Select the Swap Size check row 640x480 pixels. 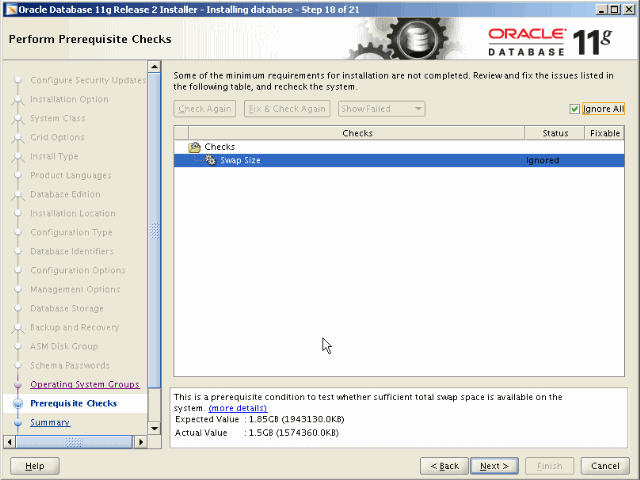coord(399,160)
